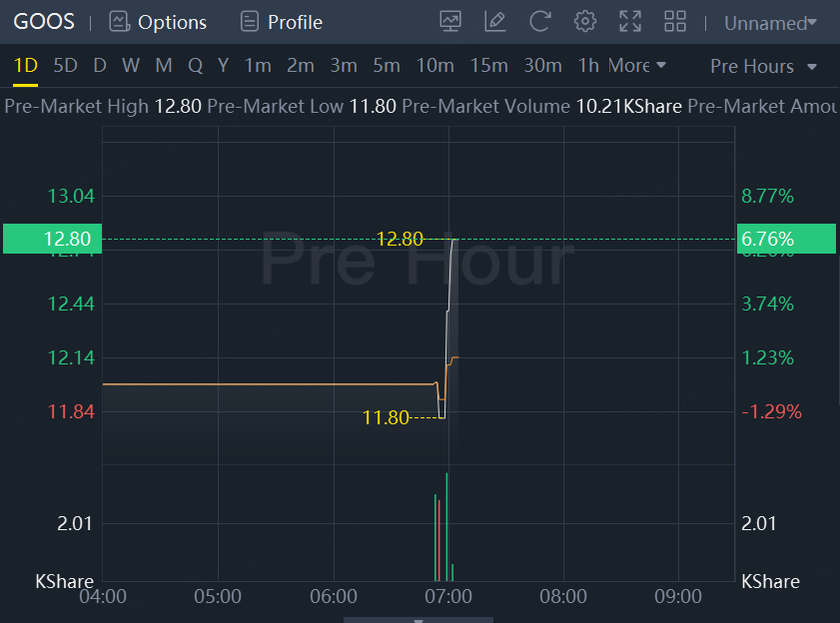Switch to the 1h interval
The image size is (840, 623).
click(588, 66)
